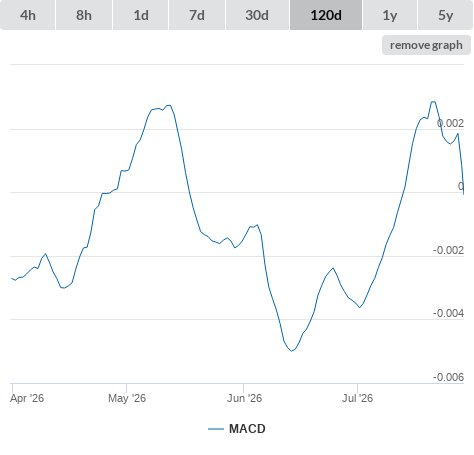Click the active 120d range tab
The image size is (474, 455).
326,15
